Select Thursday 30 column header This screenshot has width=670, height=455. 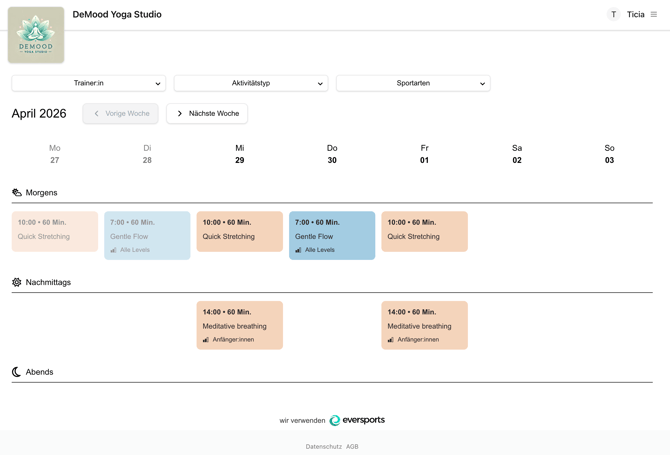tap(332, 154)
